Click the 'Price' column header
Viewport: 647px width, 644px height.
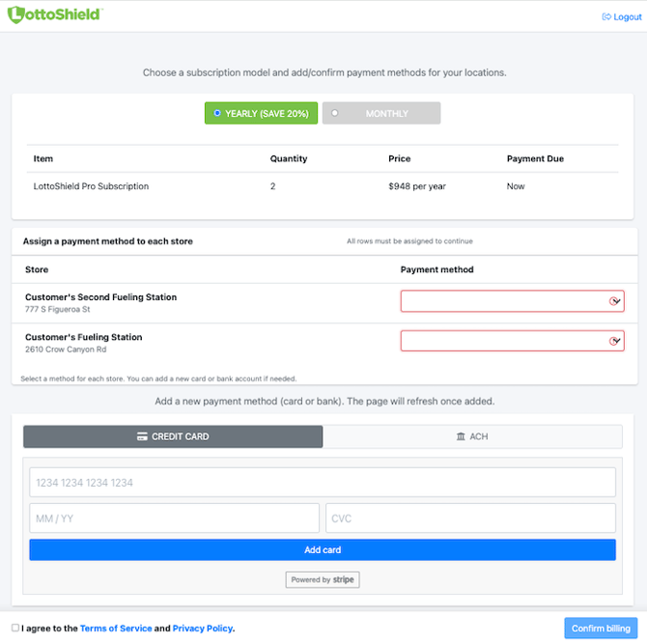400,159
